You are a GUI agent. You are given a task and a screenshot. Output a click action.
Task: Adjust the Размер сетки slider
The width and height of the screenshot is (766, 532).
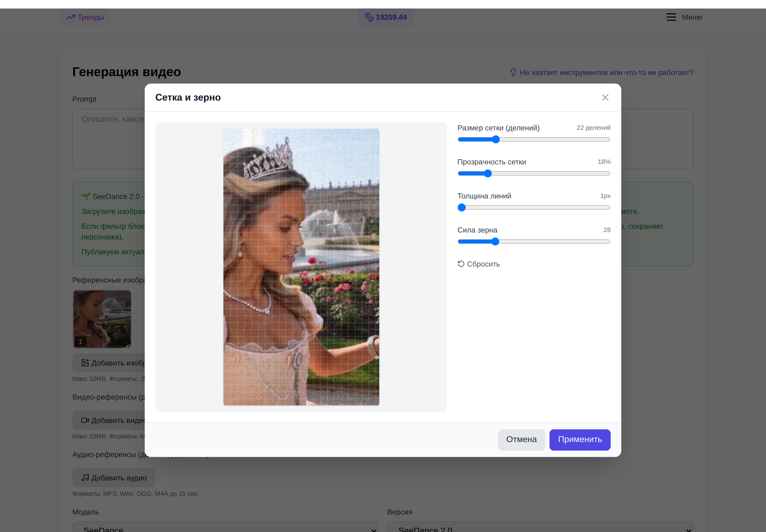[534, 139]
